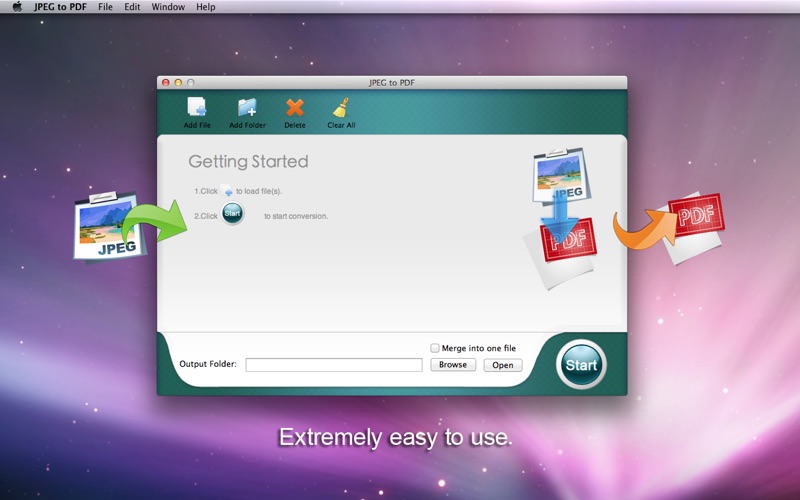The image size is (800, 500).
Task: Click the Browse button
Action: coord(453,364)
